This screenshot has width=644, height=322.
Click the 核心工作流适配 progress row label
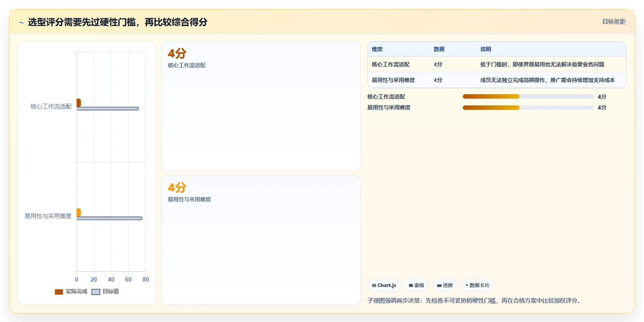386,96
